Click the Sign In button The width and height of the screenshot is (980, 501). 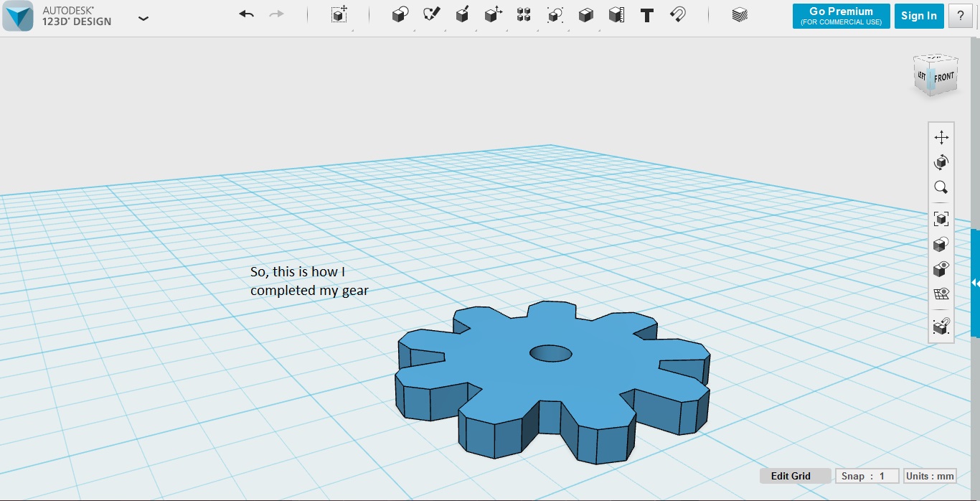[919, 16]
